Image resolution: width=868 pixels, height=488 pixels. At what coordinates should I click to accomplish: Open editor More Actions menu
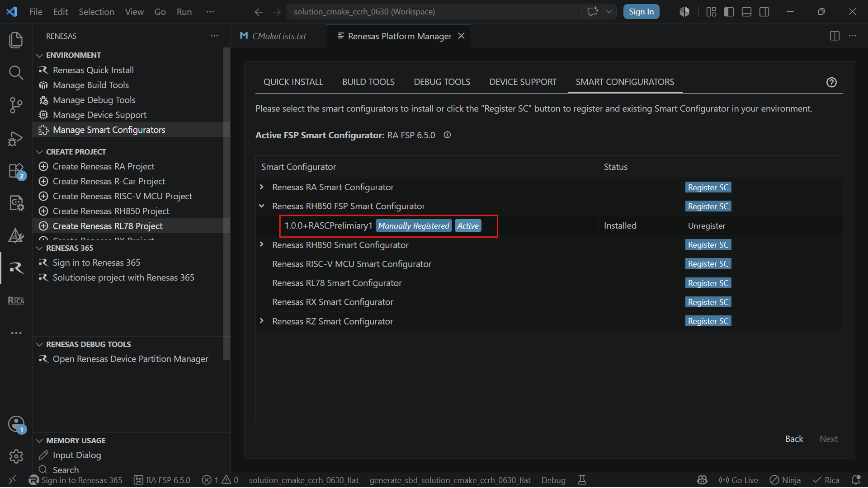[x=852, y=36]
